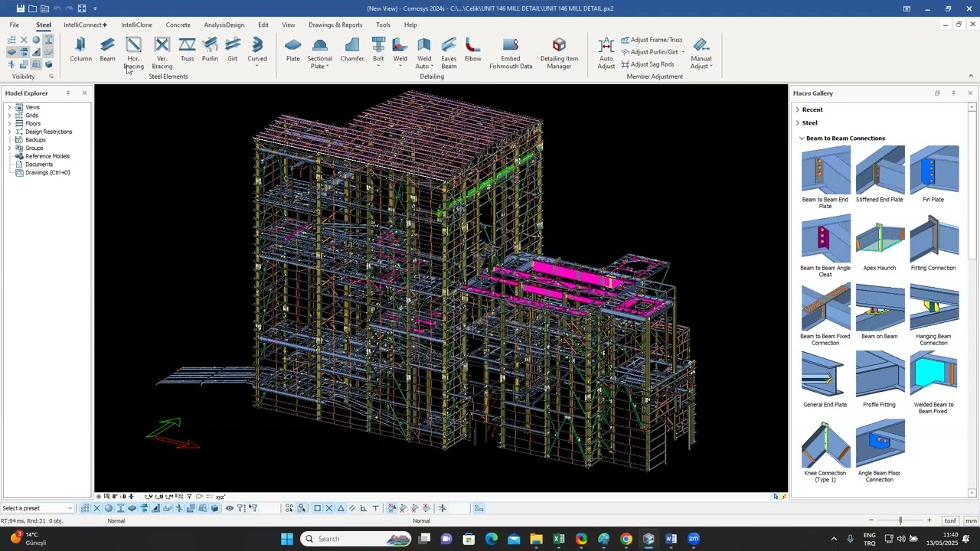Pick Beam to Beam End Plate macro

[x=825, y=177]
